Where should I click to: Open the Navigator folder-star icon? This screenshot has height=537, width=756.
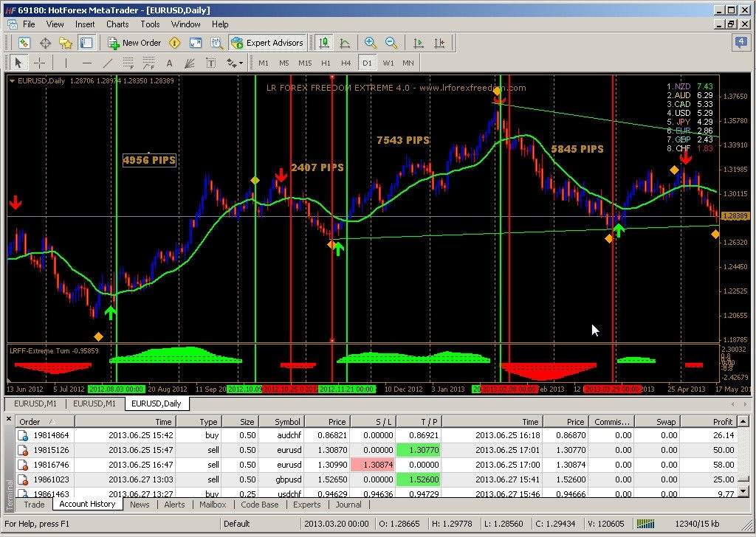(x=66, y=43)
